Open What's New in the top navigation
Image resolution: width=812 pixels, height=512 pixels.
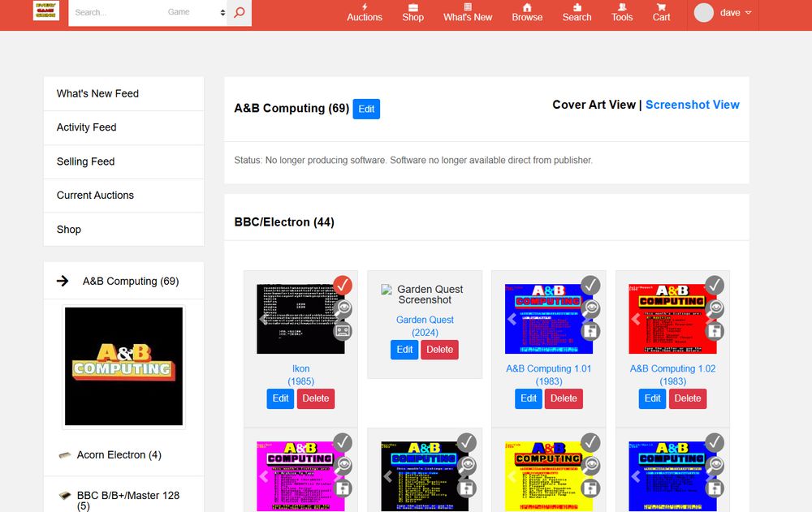pos(468,12)
